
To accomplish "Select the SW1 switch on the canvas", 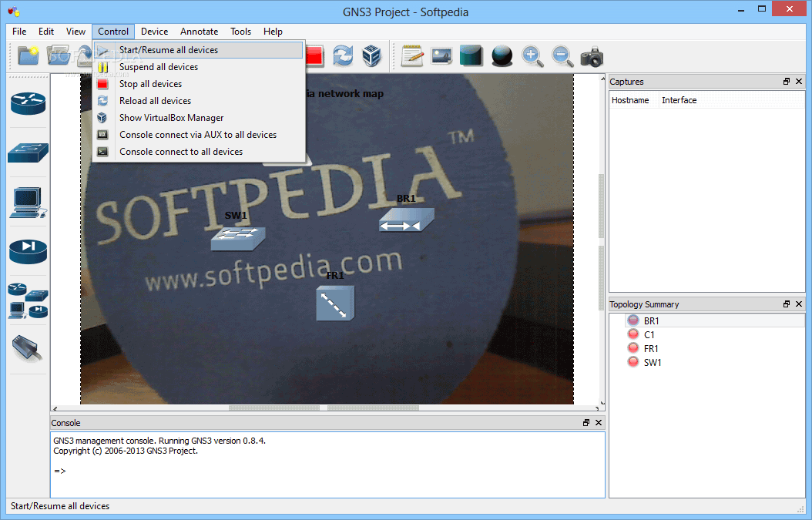I will click(238, 238).
